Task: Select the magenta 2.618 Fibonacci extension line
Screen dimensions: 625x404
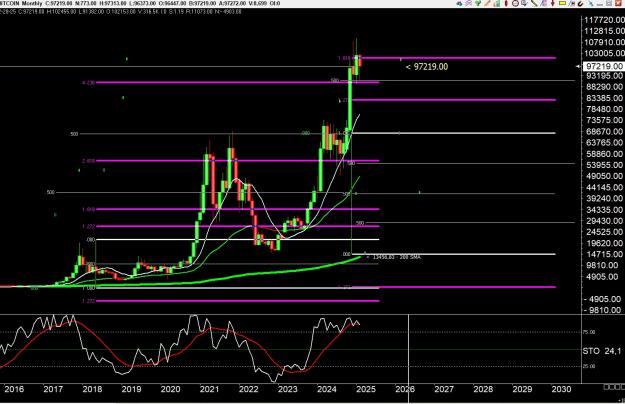Action: [x=237, y=161]
